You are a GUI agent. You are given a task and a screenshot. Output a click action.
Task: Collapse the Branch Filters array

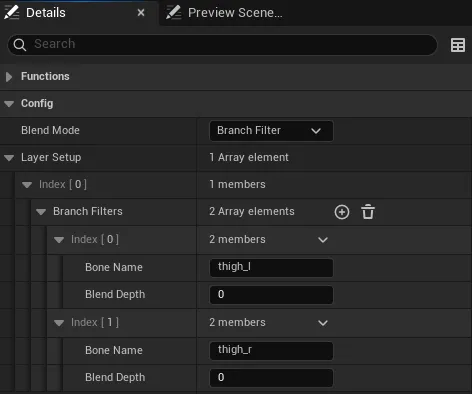pyautogui.click(x=41, y=212)
